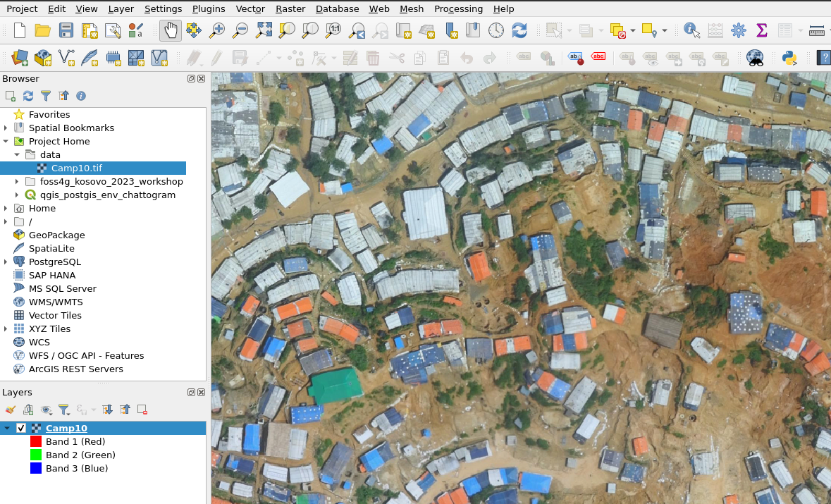
Task: Expand Spatial Bookmarks node
Action: point(6,128)
